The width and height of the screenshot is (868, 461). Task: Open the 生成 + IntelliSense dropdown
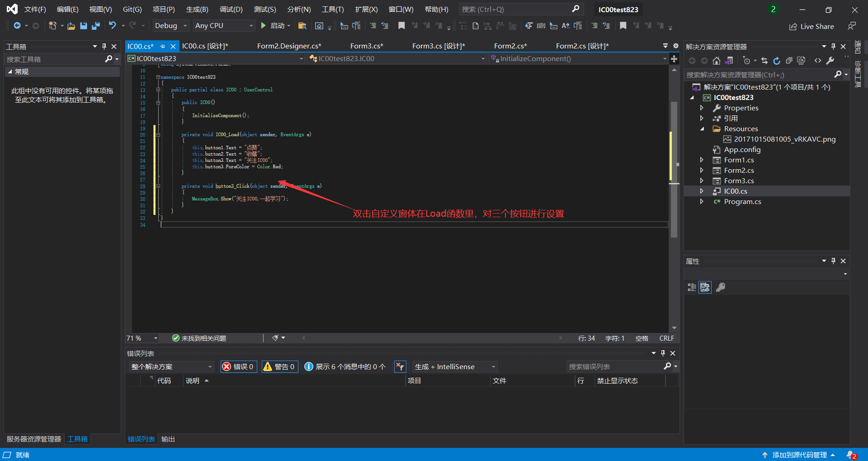(x=455, y=366)
